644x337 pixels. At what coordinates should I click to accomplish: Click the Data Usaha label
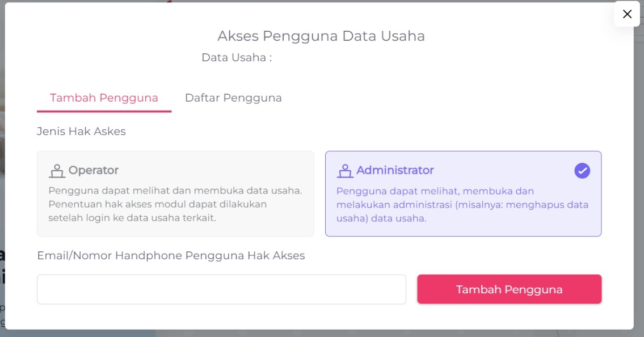[237, 58]
